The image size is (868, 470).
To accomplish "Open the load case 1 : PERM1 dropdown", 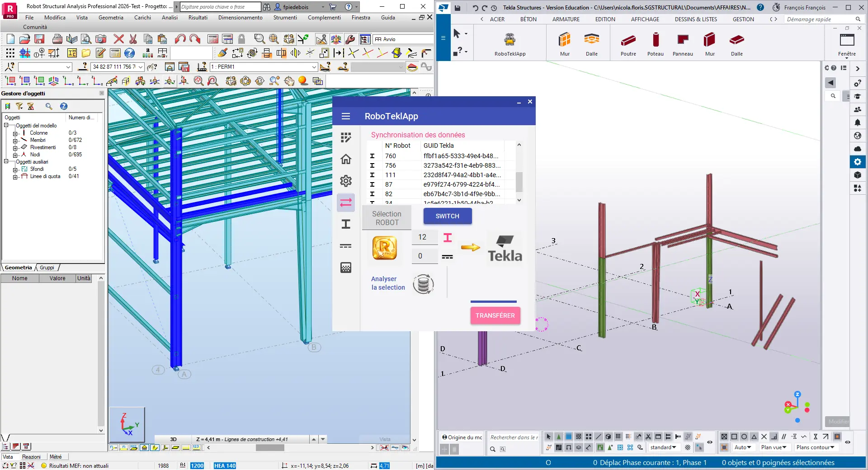I will pyautogui.click(x=314, y=67).
